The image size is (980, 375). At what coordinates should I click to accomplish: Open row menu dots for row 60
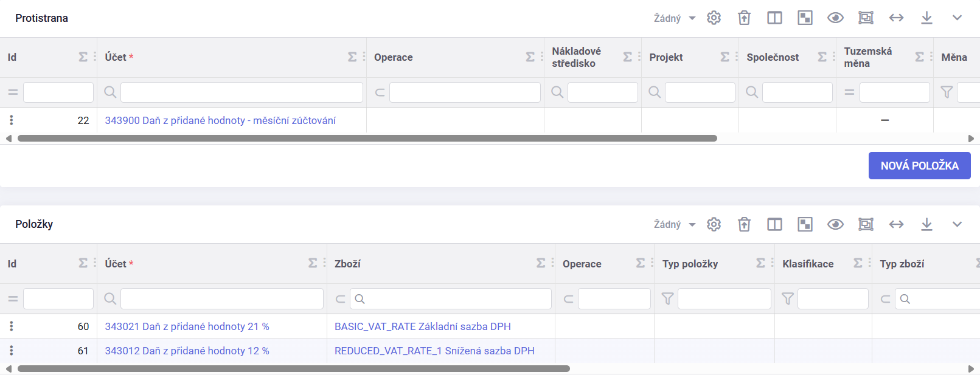click(x=11, y=326)
